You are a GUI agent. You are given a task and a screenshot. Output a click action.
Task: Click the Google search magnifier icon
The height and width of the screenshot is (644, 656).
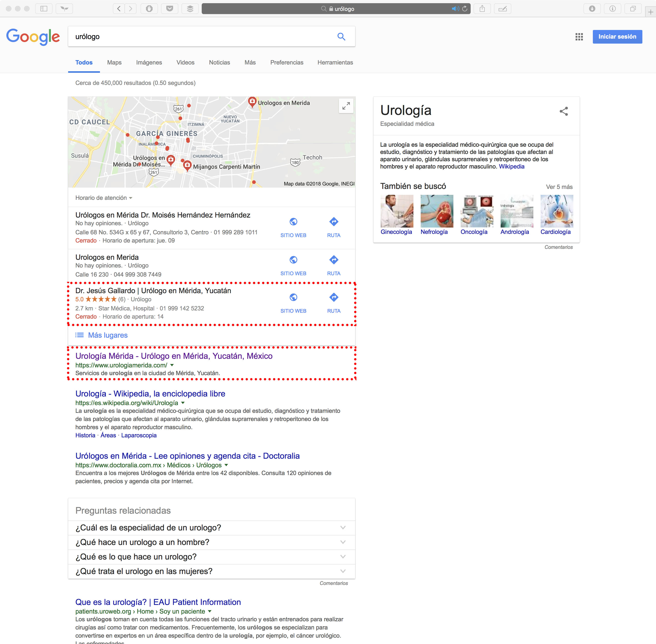[341, 37]
